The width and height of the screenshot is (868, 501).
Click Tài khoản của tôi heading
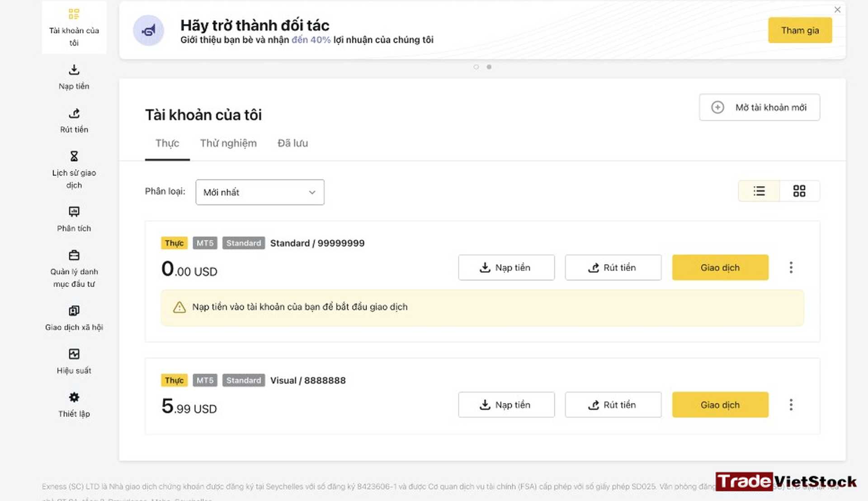tap(203, 115)
